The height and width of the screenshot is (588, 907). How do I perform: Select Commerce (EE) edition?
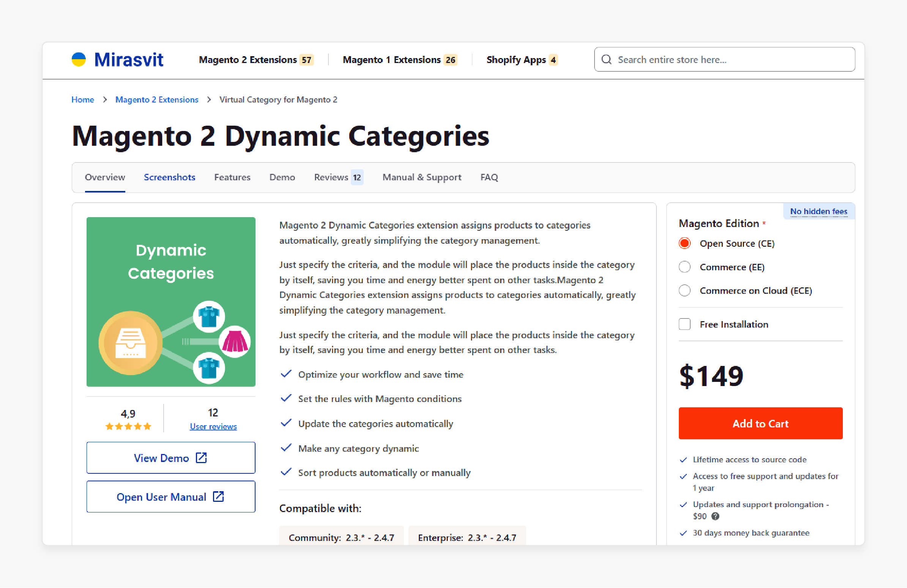click(x=685, y=267)
